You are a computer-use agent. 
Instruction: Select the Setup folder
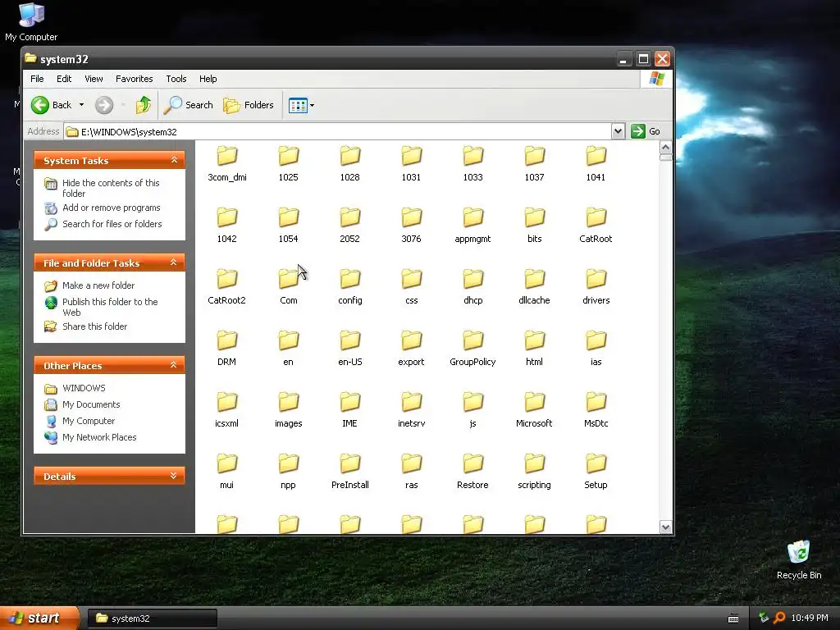pyautogui.click(x=596, y=472)
